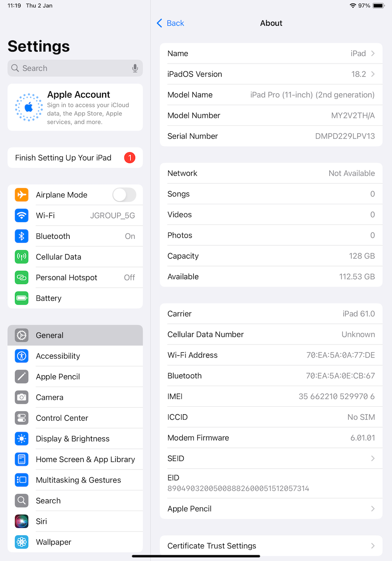Image resolution: width=392 pixels, height=561 pixels.
Task: Tap the Available storage 112.53 GB
Action: 357,277
